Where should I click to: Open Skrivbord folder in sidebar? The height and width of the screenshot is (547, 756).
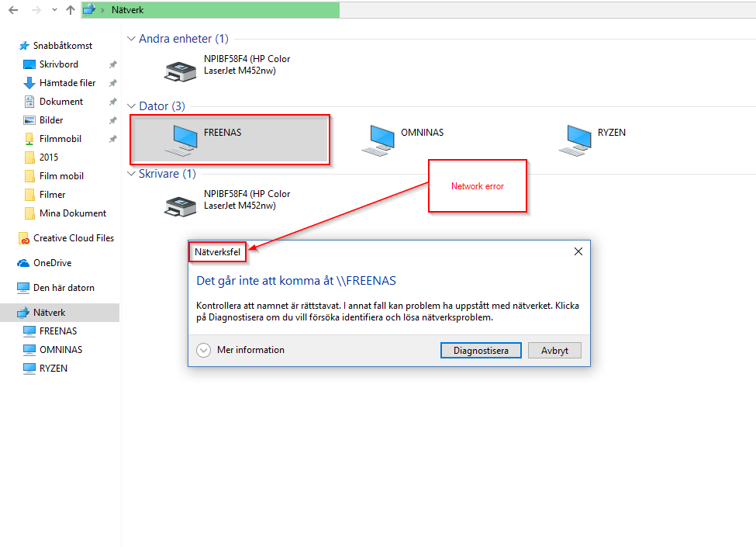tap(59, 64)
